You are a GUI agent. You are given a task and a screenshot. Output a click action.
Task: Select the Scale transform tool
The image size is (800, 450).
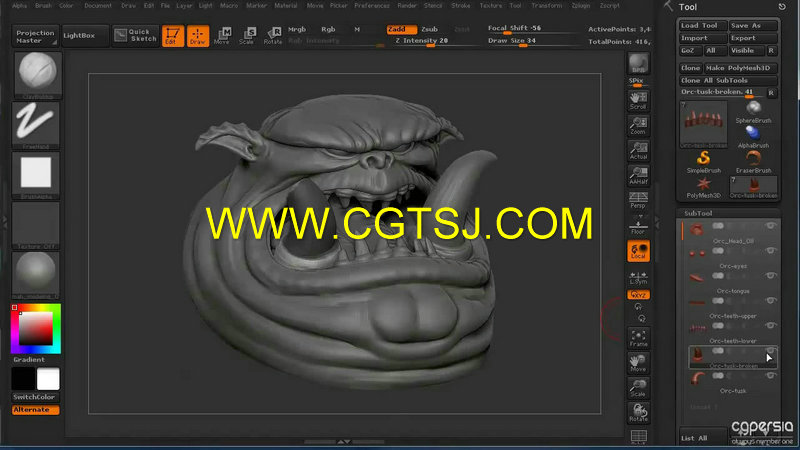pos(247,36)
